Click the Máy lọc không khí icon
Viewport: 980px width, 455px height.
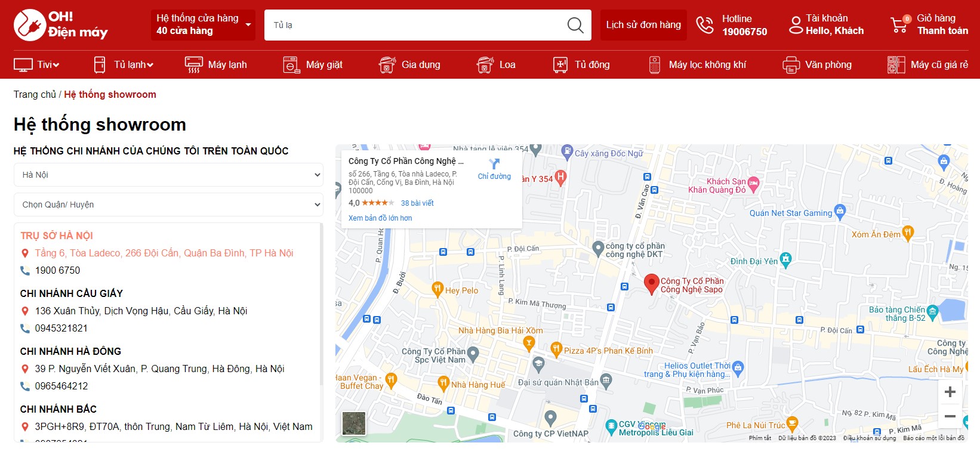(x=655, y=64)
